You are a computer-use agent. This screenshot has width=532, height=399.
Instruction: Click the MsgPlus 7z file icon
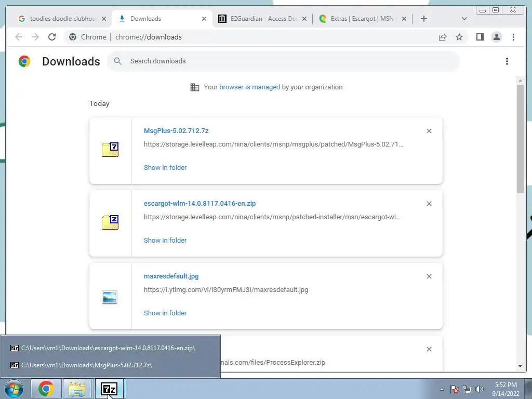[110, 150]
